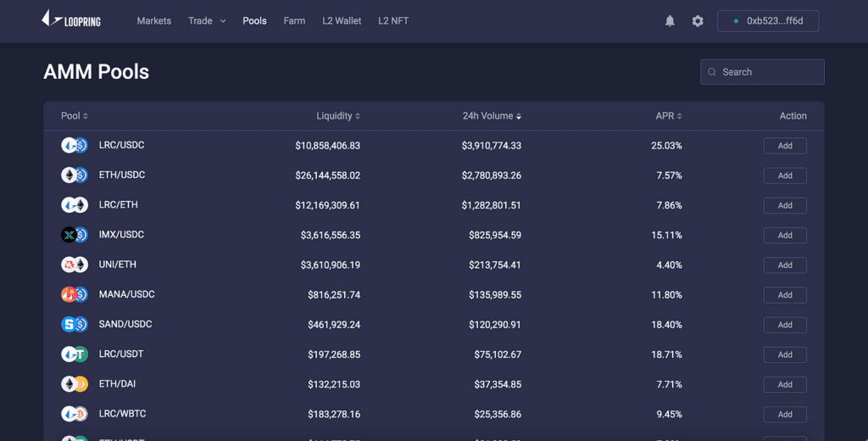Open the L2 Wallet page
Image resolution: width=868 pixels, height=441 pixels.
pos(342,21)
